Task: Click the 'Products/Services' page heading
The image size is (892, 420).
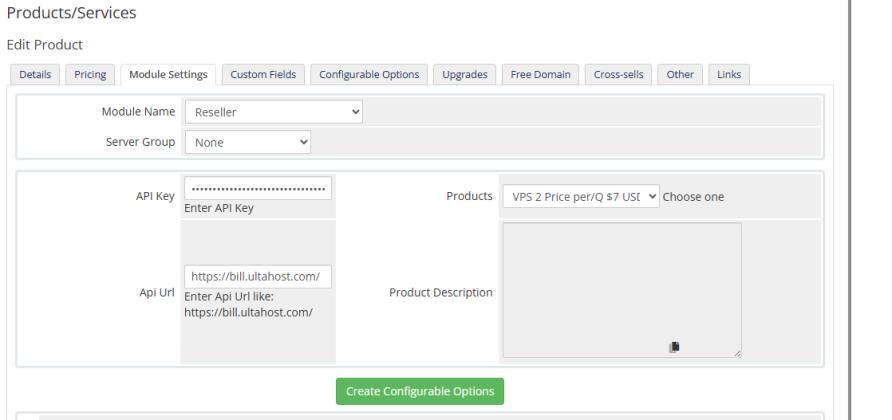Action: pyautogui.click(x=72, y=13)
